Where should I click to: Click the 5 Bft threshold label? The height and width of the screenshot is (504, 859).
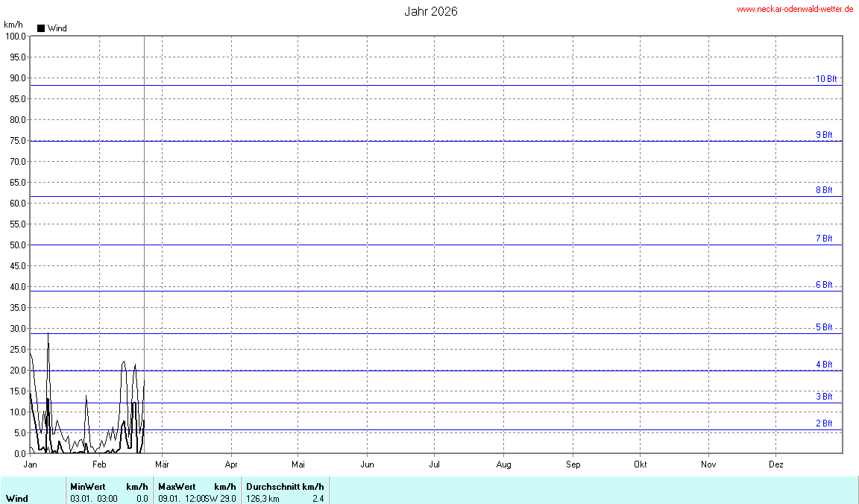click(x=824, y=327)
